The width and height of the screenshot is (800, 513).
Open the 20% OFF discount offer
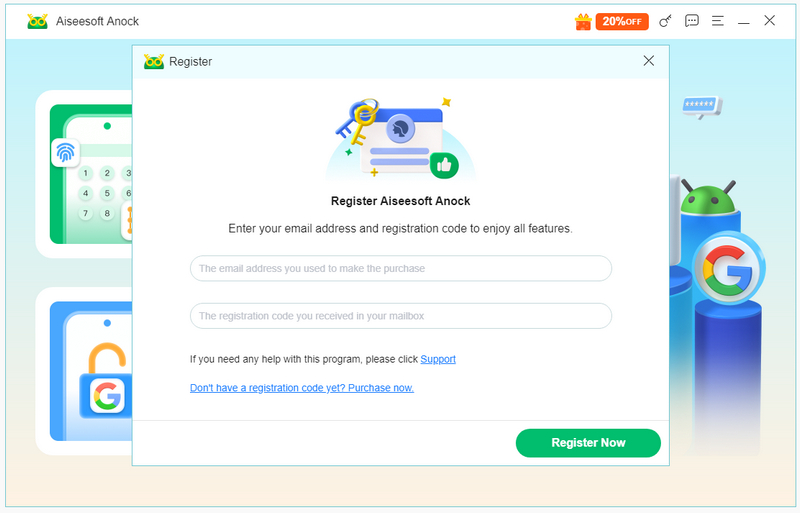coord(622,21)
